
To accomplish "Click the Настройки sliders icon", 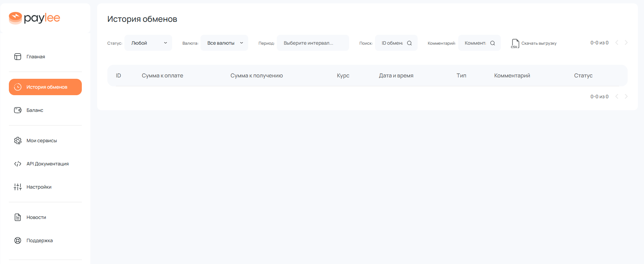I will pyautogui.click(x=18, y=187).
